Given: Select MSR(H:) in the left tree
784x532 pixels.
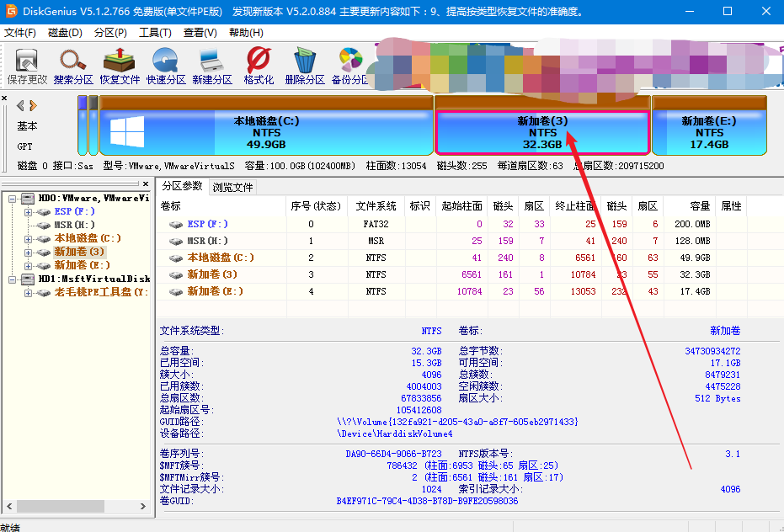Looking at the screenshot, I should click(x=74, y=225).
